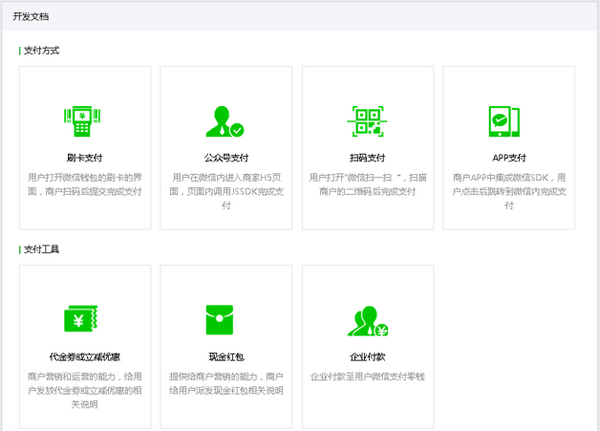Click the 公众号支付 person icon
Viewport: 600px width, 431px height.
click(225, 121)
